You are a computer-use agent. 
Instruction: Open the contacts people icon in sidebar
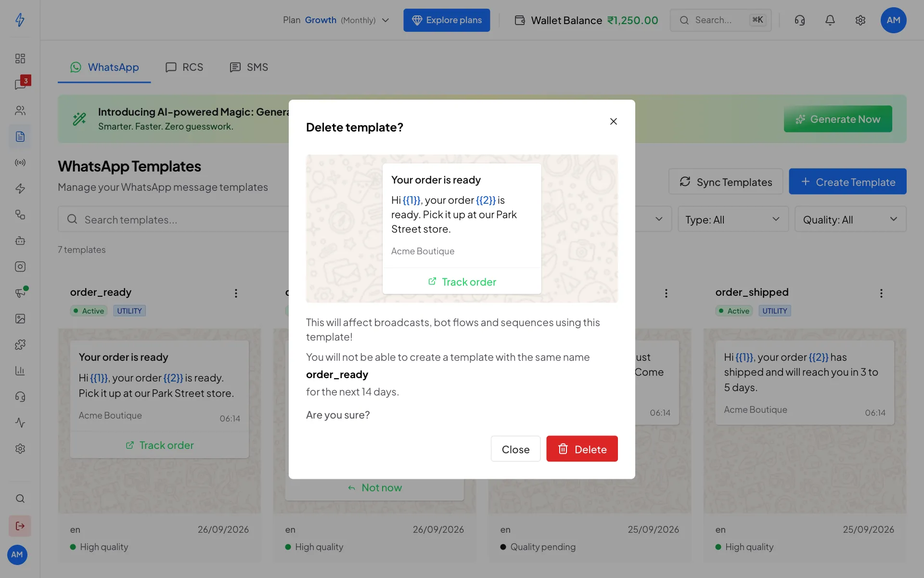point(20,110)
